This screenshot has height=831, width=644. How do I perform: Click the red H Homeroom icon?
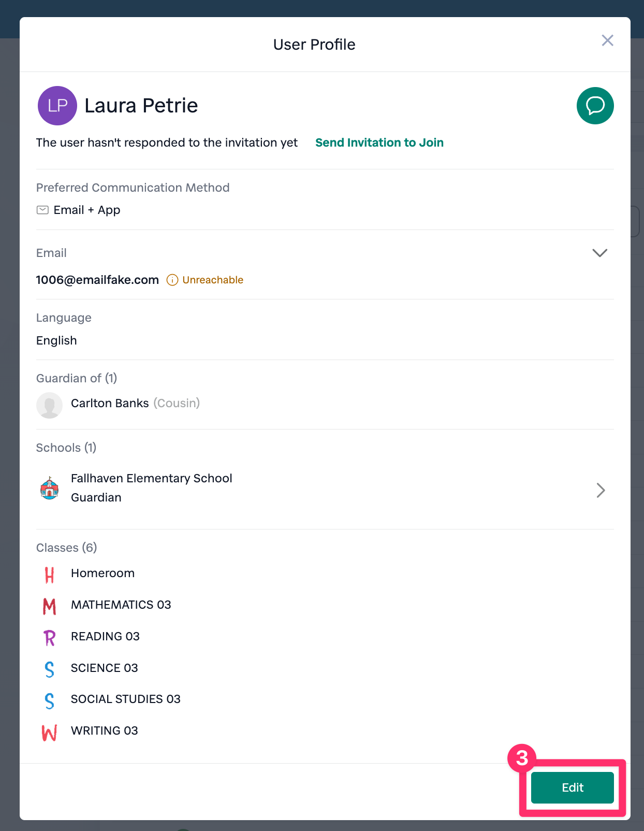pos(50,575)
